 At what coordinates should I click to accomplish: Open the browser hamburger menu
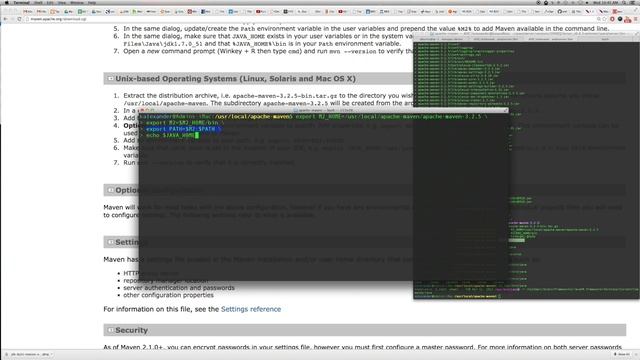coord(636,19)
